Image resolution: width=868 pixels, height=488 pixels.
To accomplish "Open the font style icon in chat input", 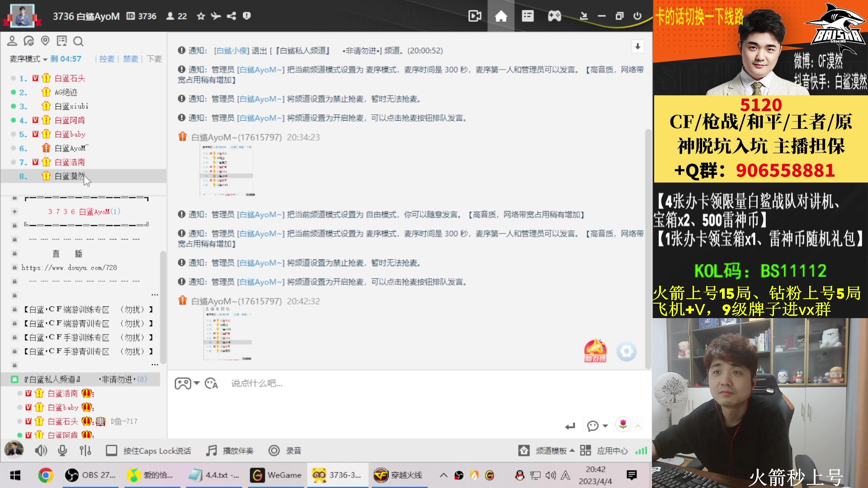I will pyautogui.click(x=211, y=384).
